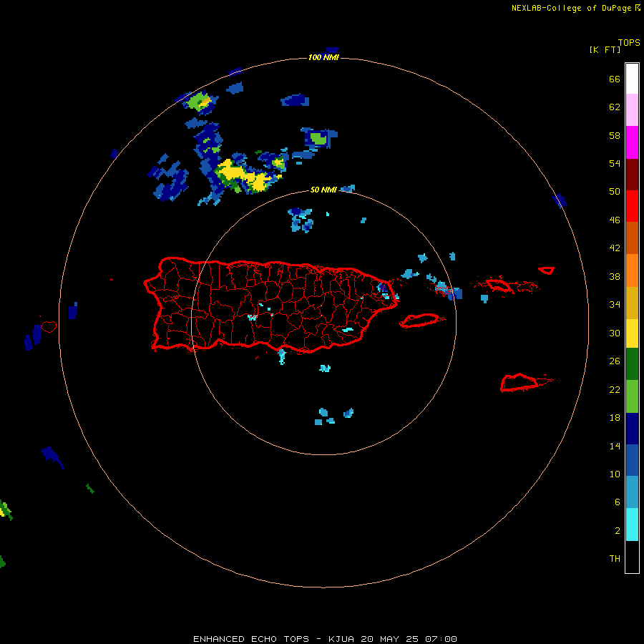
Task: Click the Enhanced Echo Tops KJUA timestamp caption
Action: (325, 639)
